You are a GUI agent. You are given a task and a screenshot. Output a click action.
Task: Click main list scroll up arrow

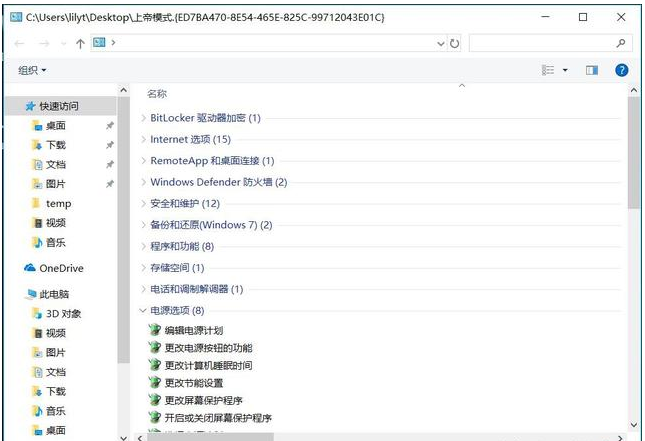(x=633, y=90)
